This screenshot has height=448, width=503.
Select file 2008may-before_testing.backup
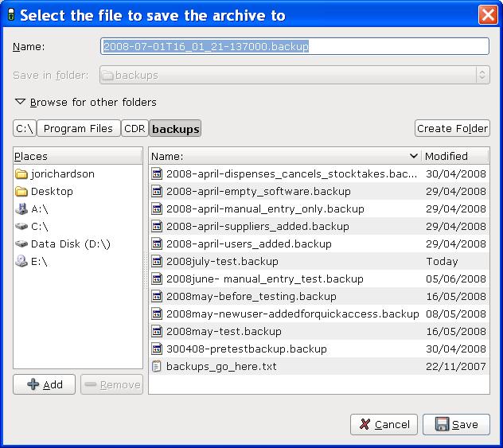pos(319,296)
